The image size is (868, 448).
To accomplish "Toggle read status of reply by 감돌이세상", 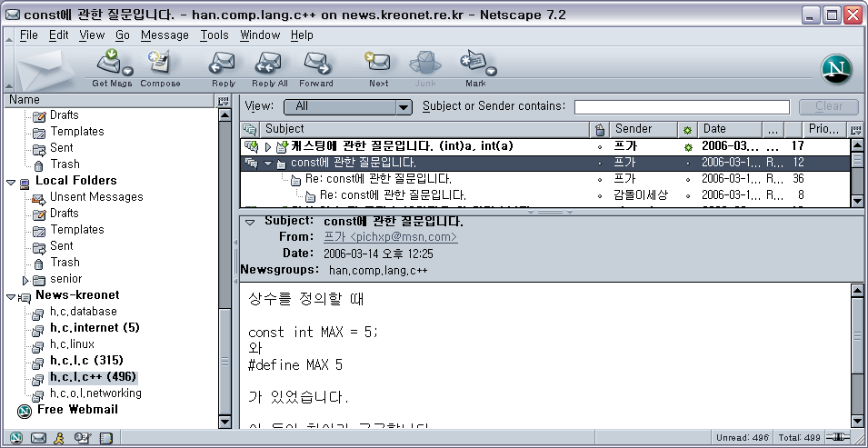I will click(688, 196).
